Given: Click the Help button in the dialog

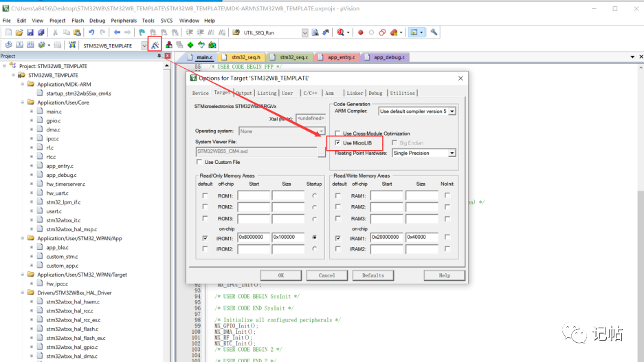Looking at the screenshot, I should point(445,275).
